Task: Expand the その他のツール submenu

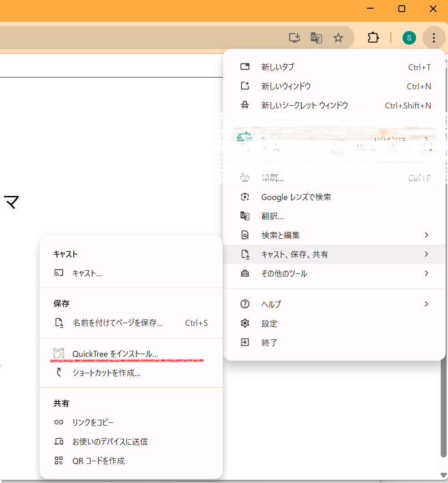Action: click(427, 273)
